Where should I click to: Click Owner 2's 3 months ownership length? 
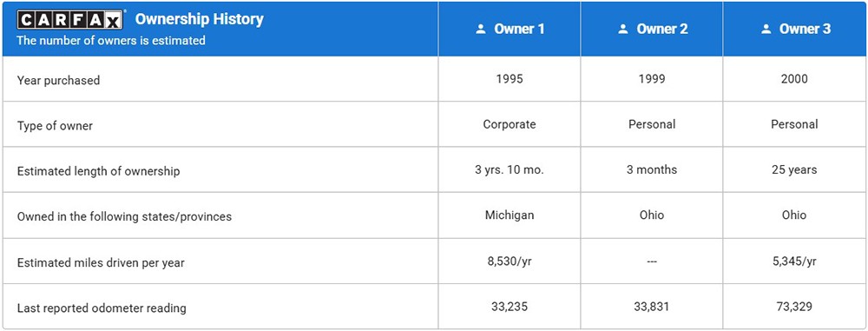[652, 170]
